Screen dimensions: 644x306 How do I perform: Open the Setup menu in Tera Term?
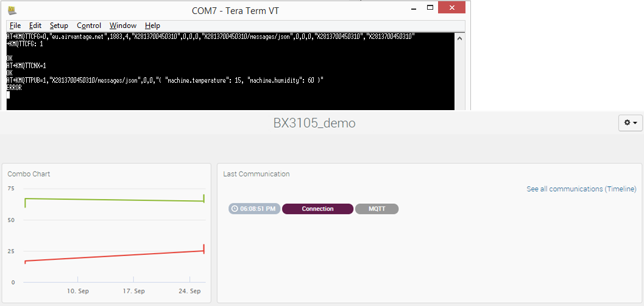click(x=59, y=26)
